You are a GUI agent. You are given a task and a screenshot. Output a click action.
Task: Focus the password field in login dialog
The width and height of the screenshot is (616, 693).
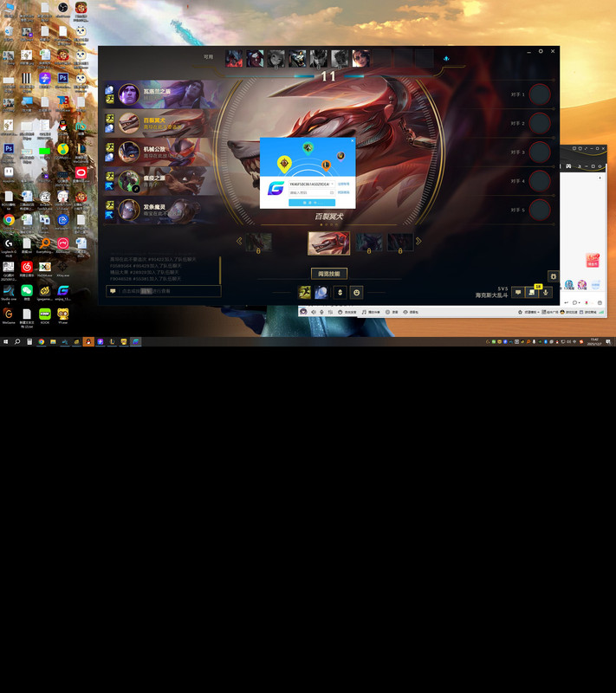[x=312, y=192]
